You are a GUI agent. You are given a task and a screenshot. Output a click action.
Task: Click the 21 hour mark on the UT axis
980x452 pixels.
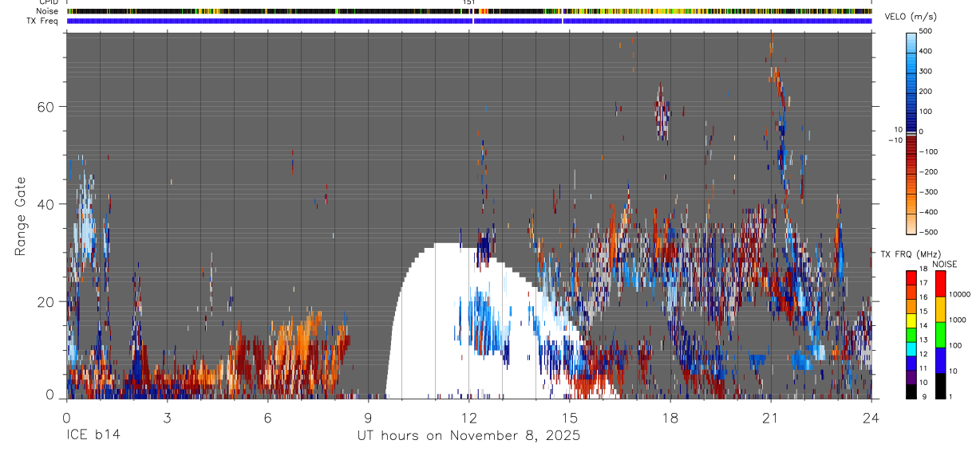click(x=770, y=418)
